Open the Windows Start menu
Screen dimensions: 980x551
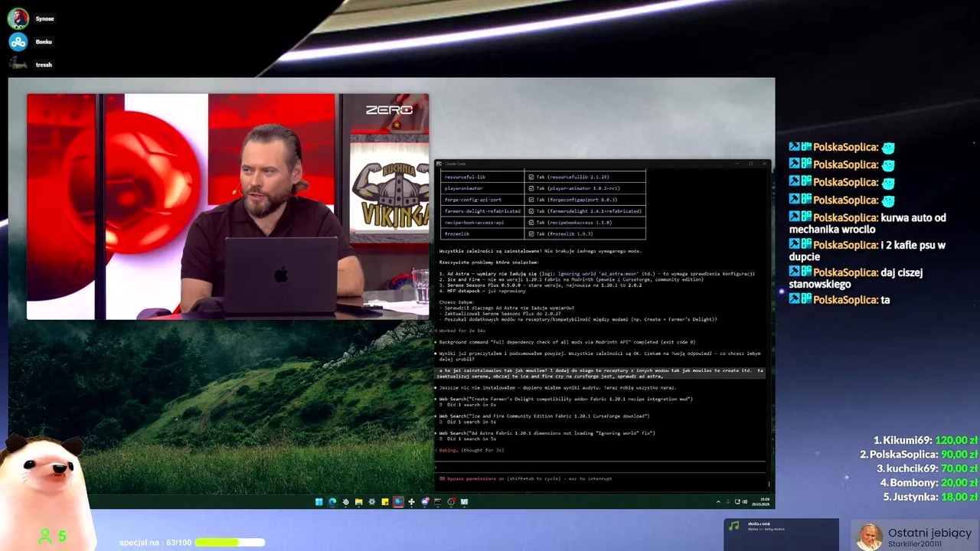coord(318,502)
